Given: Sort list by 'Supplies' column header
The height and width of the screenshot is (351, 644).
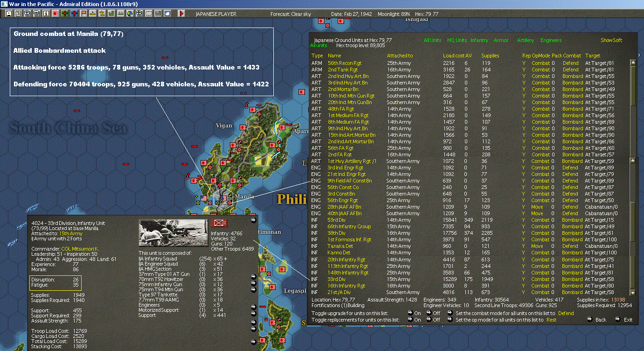Looking at the screenshot, I should click(x=490, y=56).
